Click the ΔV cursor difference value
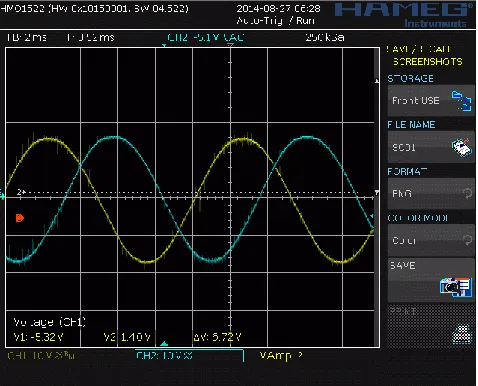The width and height of the screenshot is (478, 386). point(217,337)
